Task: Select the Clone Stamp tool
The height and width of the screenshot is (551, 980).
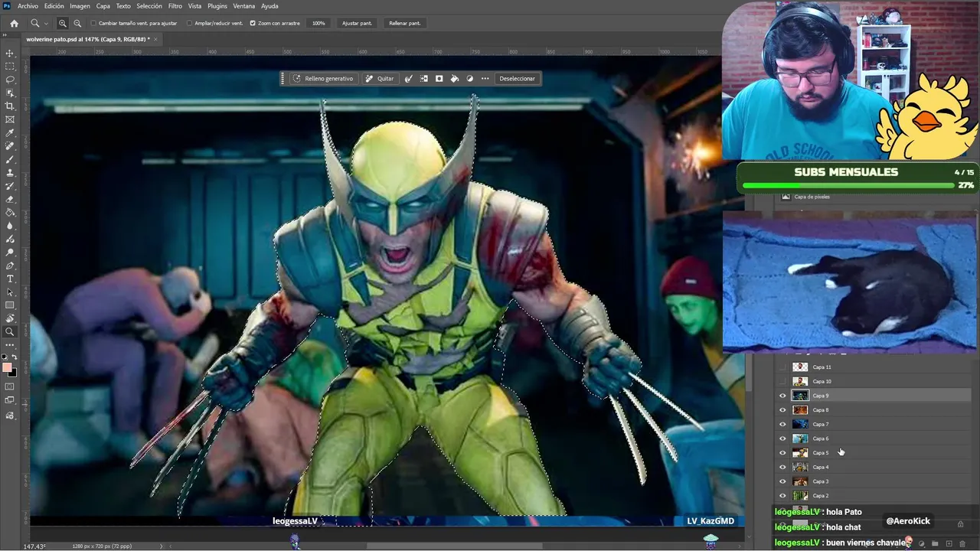Action: pyautogui.click(x=10, y=173)
